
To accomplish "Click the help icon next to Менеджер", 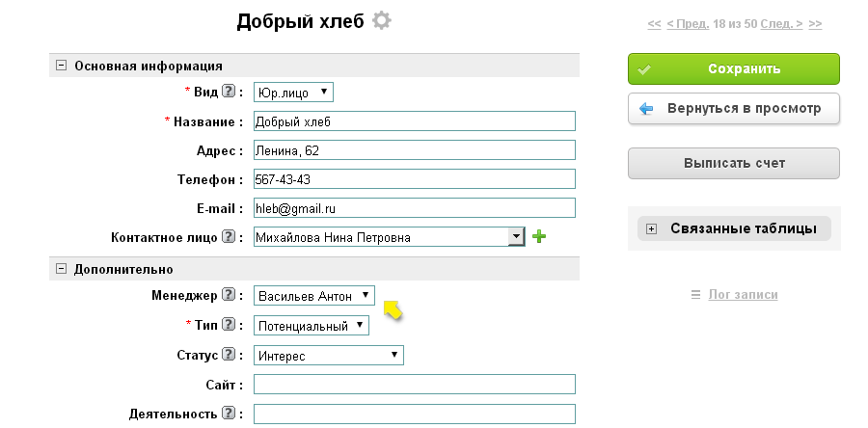I will [229, 295].
